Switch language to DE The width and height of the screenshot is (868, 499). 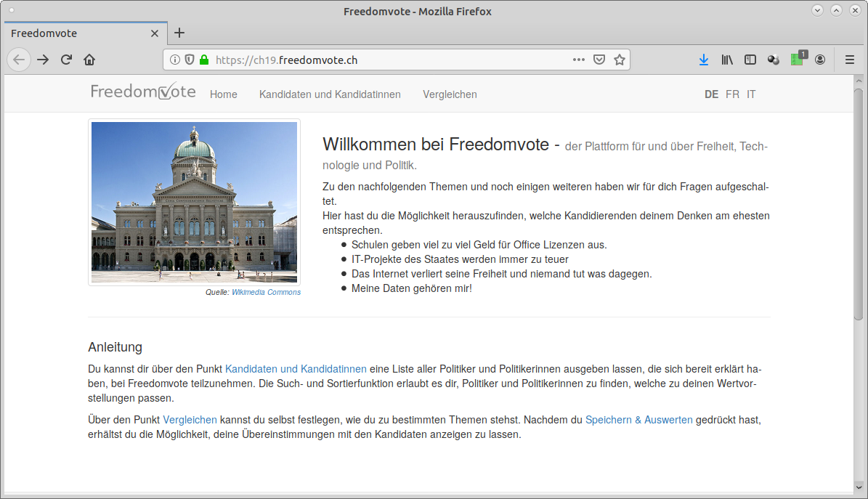tap(711, 94)
